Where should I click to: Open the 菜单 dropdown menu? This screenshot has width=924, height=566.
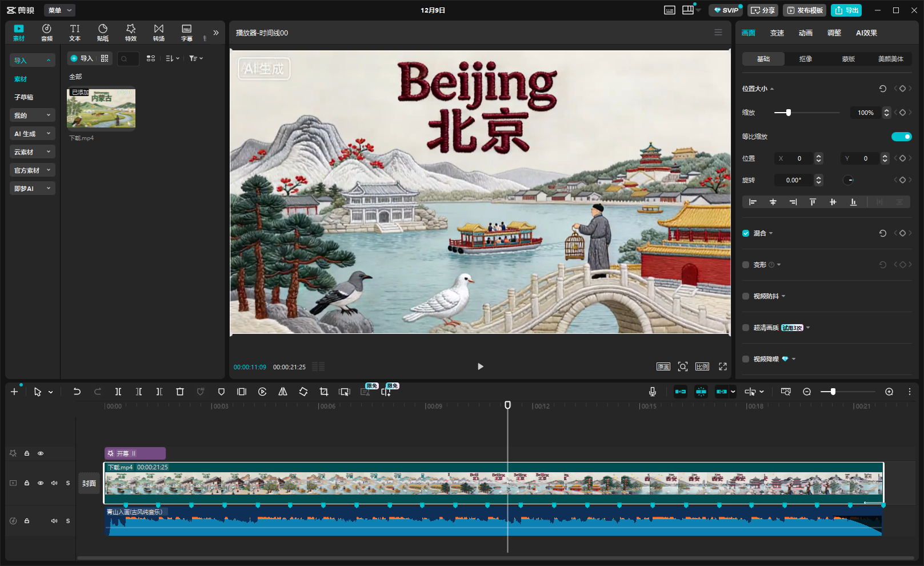tap(59, 10)
